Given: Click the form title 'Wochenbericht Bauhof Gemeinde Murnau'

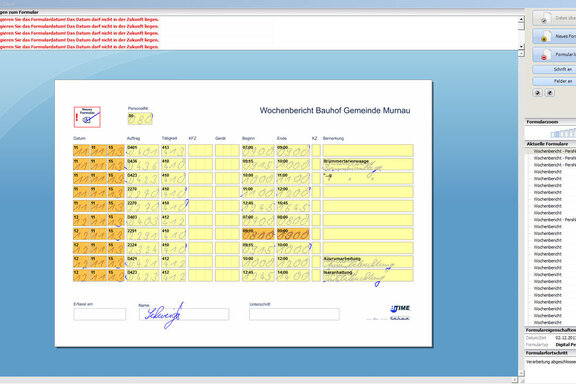Looking at the screenshot, I should click(335, 110).
